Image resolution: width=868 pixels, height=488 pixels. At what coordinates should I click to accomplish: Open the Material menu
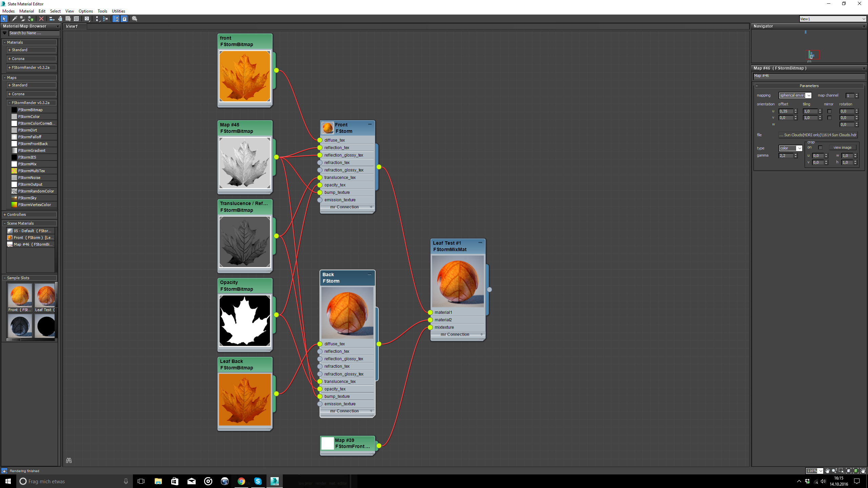point(26,11)
